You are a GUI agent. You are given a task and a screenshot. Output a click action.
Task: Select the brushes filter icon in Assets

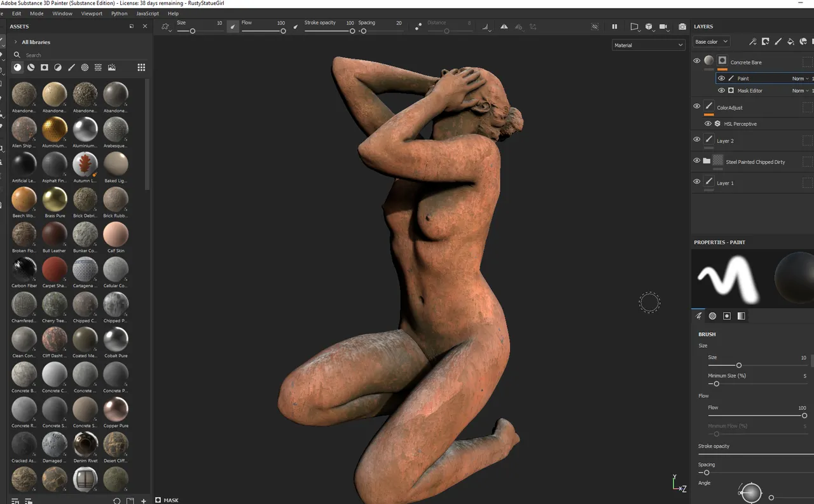pyautogui.click(x=71, y=67)
